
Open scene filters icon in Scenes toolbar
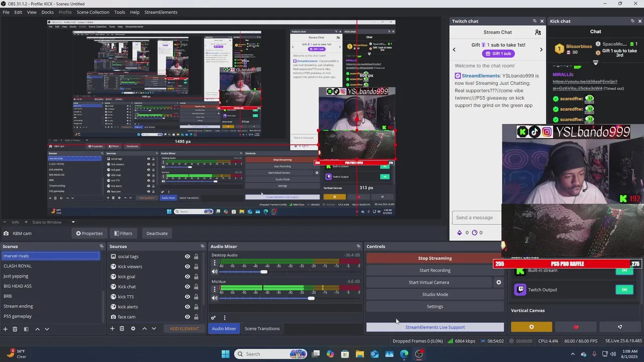(26, 329)
